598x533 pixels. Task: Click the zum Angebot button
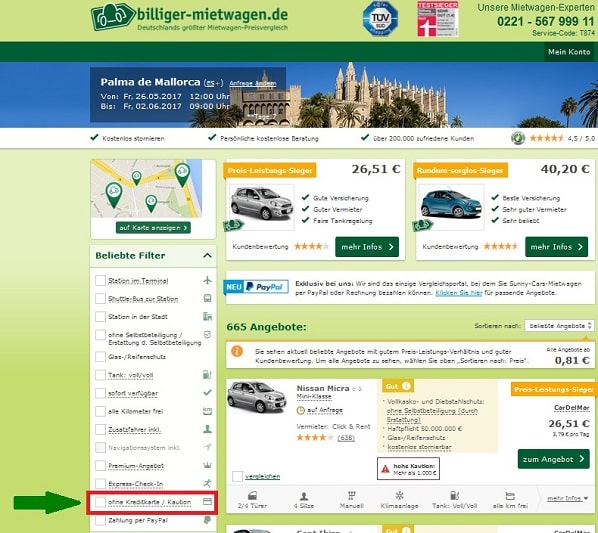tap(553, 459)
